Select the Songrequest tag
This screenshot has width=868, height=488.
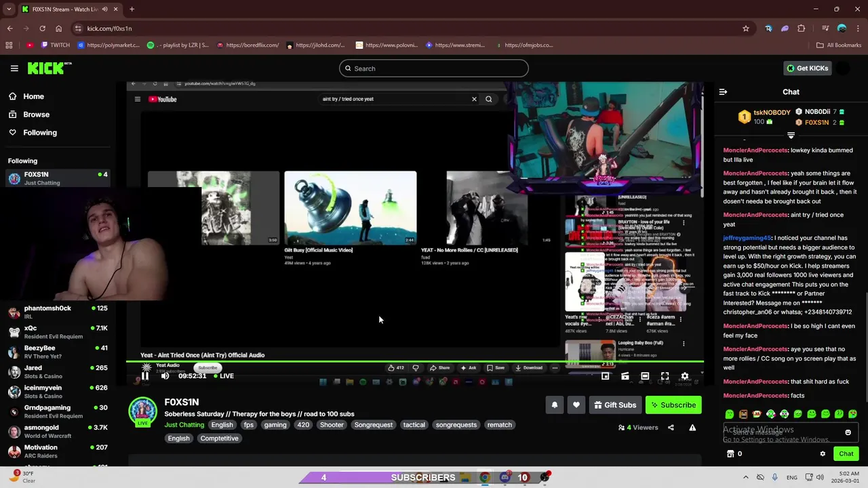click(x=374, y=425)
